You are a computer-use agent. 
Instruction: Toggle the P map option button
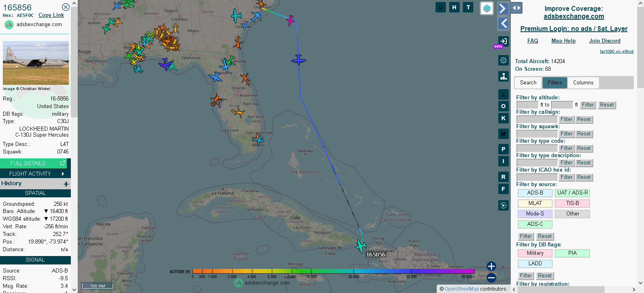pyautogui.click(x=504, y=149)
